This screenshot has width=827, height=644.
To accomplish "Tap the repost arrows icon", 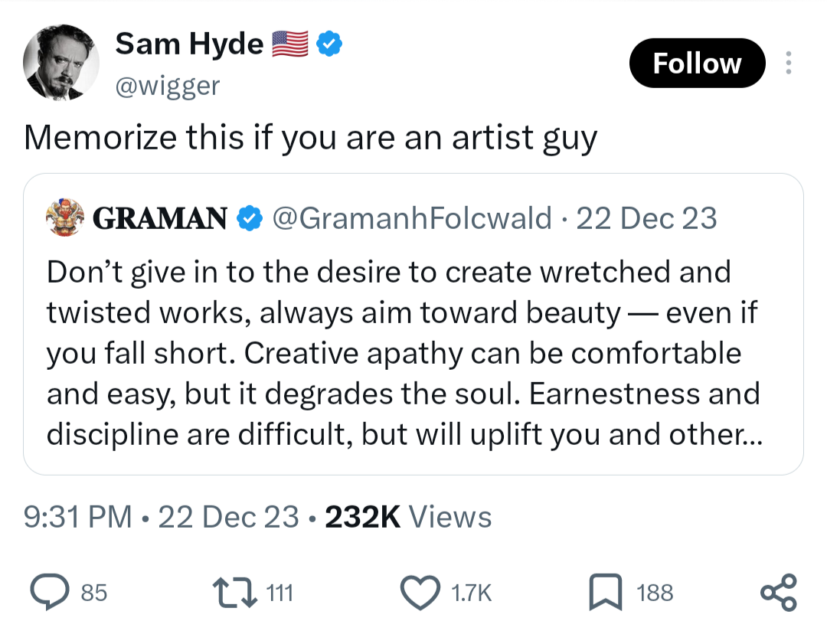I will coord(235,593).
